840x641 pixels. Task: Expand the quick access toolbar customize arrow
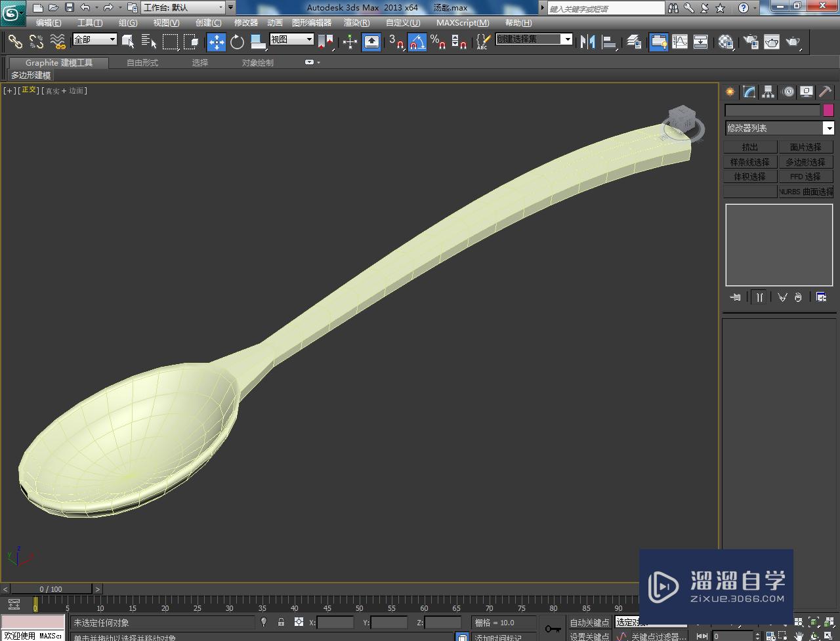(x=230, y=8)
